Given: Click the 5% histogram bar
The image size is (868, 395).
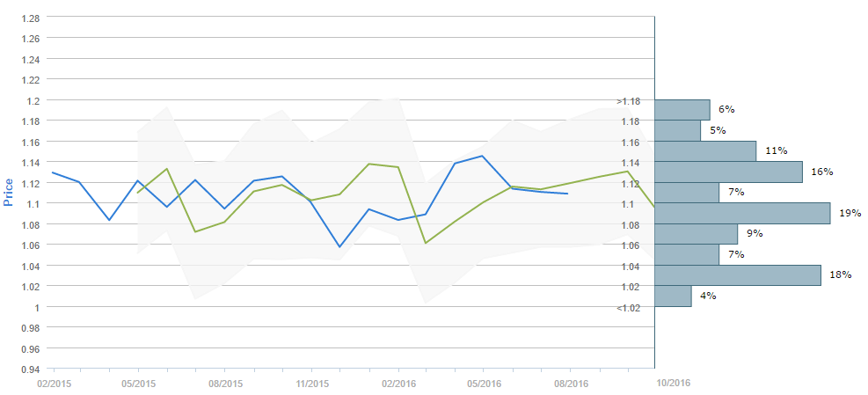Looking at the screenshot, I should pyautogui.click(x=678, y=130).
